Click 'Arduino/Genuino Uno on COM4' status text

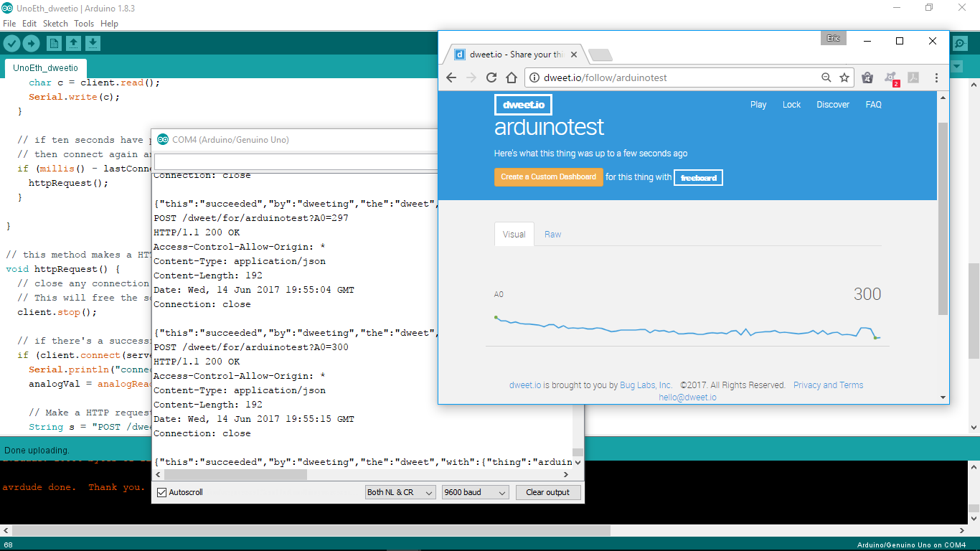911,545
